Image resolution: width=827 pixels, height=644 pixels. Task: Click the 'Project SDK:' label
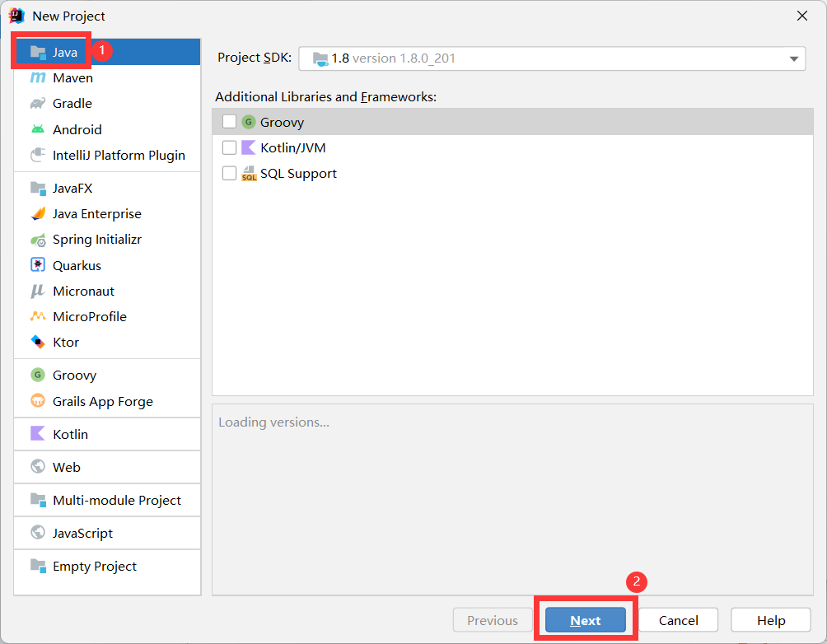point(255,58)
